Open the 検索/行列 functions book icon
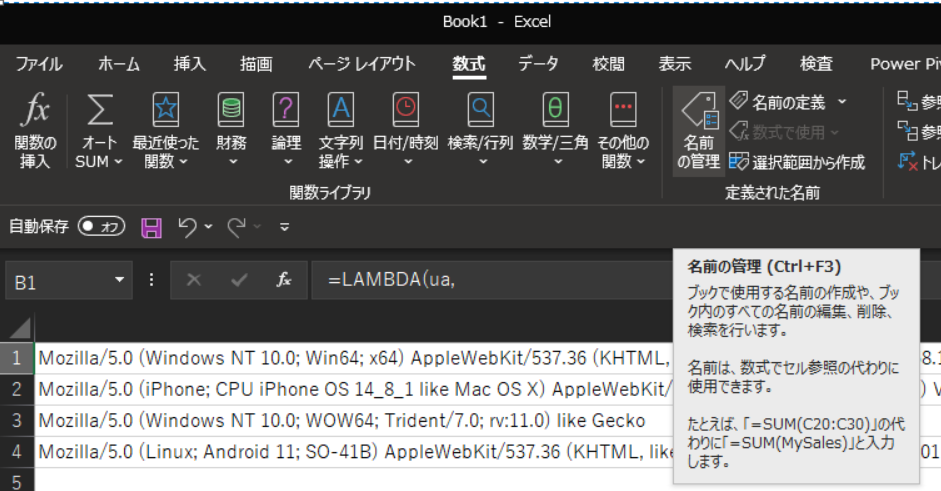Viewport: 941px width, 491px height. pos(481,110)
